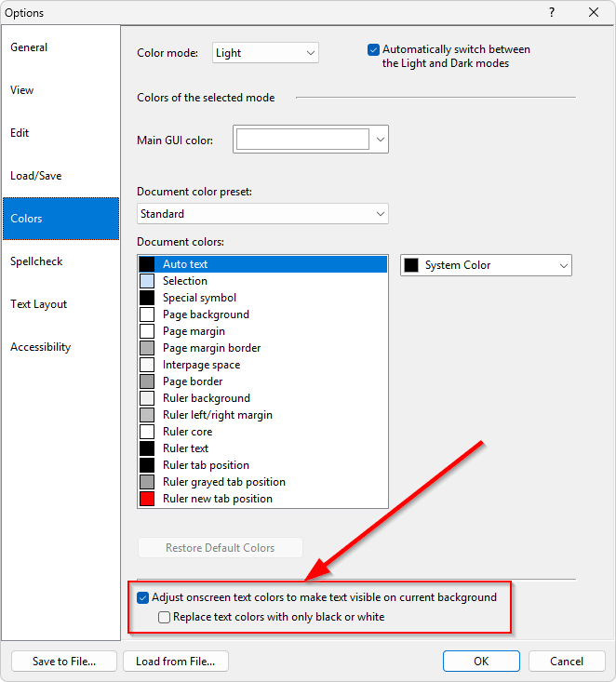The width and height of the screenshot is (616, 682).
Task: Go to Load/Save options page
Action: tap(60, 176)
